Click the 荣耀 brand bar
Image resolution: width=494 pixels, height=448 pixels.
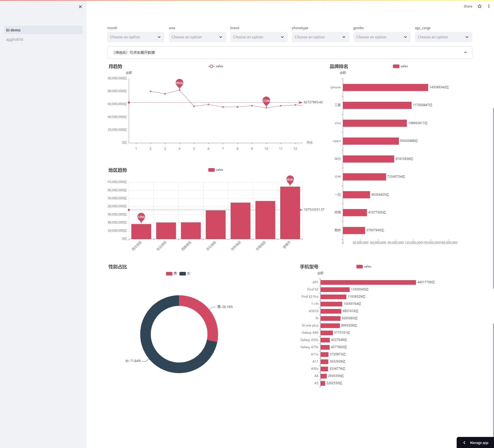tap(355, 212)
